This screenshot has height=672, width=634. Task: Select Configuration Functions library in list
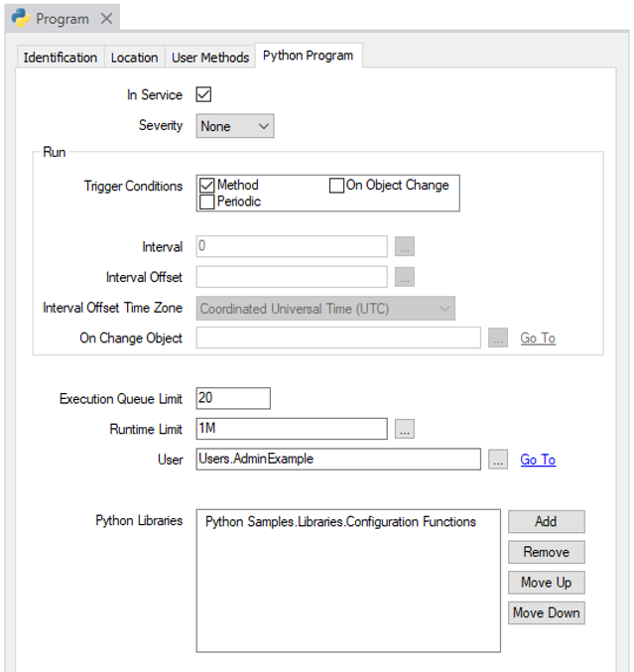click(340, 522)
